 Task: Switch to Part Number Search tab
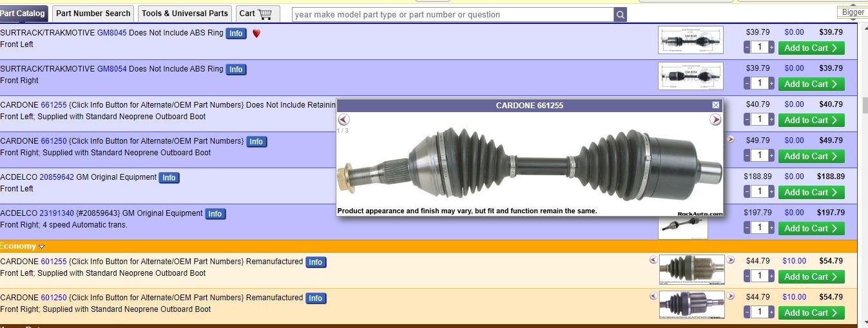point(93,14)
